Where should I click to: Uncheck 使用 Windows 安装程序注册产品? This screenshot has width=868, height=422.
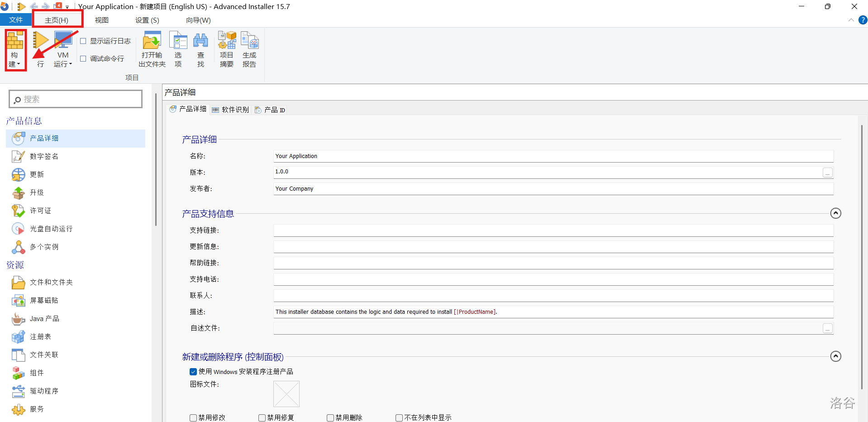point(193,372)
